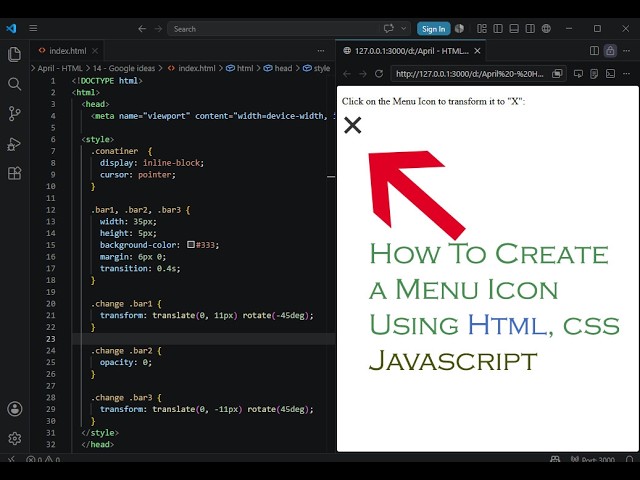Screen dimensions: 640x480
Task: Open more options in preview toolbar
Action: pos(627,74)
